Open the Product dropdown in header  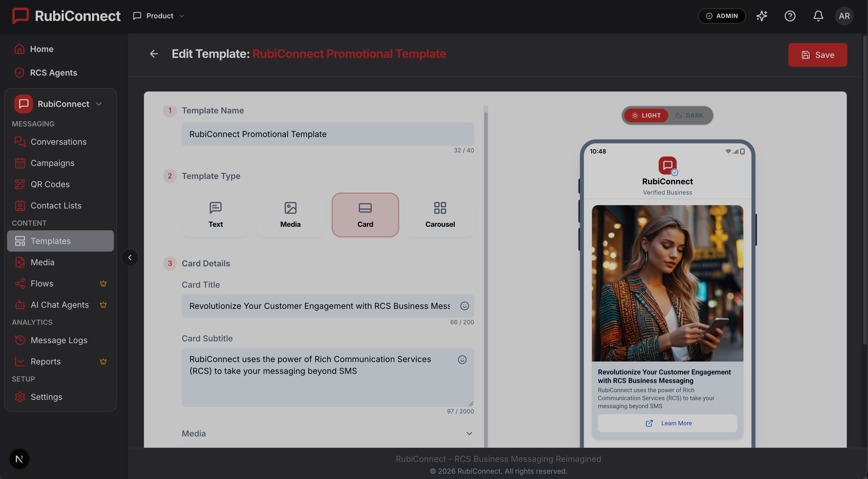pyautogui.click(x=158, y=16)
